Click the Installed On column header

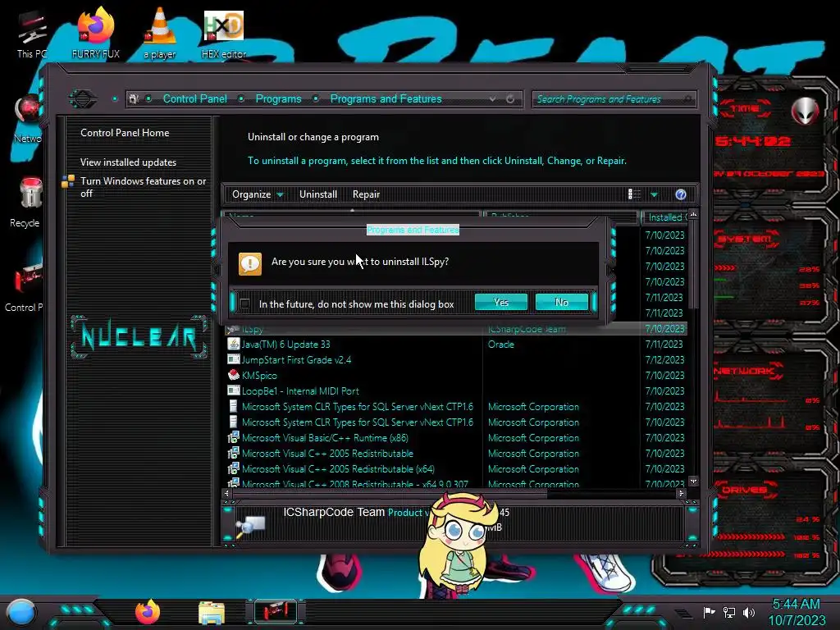[x=664, y=217]
